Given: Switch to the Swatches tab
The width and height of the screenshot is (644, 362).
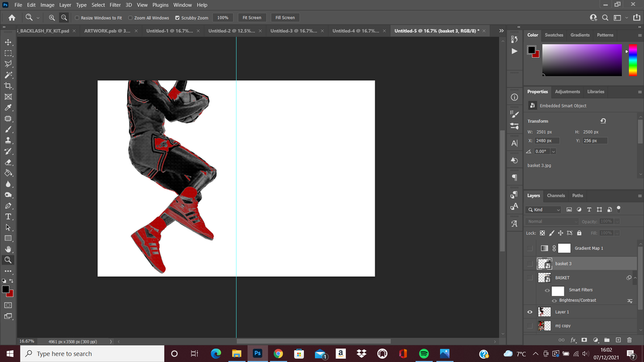Looking at the screenshot, I should pos(554,35).
